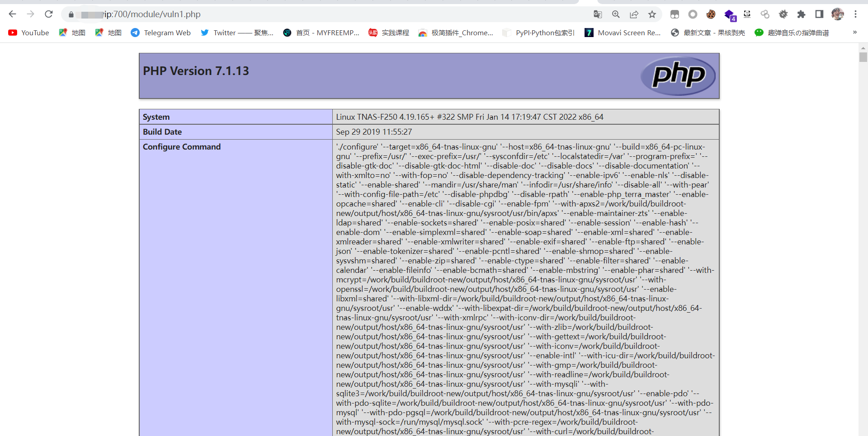Expand the hidden bookmarks overflow chevron
The image size is (868, 436).
[x=854, y=33]
